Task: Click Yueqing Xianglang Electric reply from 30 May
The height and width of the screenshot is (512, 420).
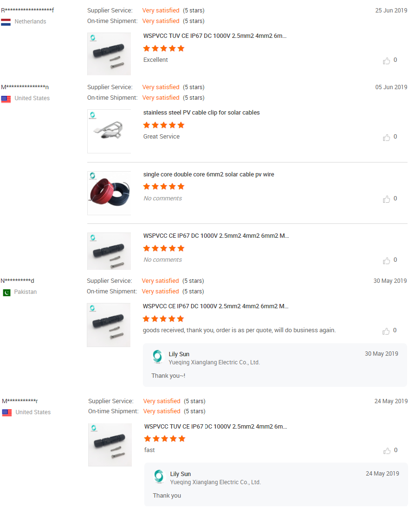Action: 214,362
